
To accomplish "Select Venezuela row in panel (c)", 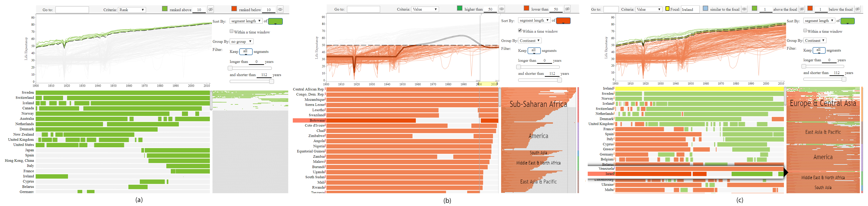I will click(686, 169).
